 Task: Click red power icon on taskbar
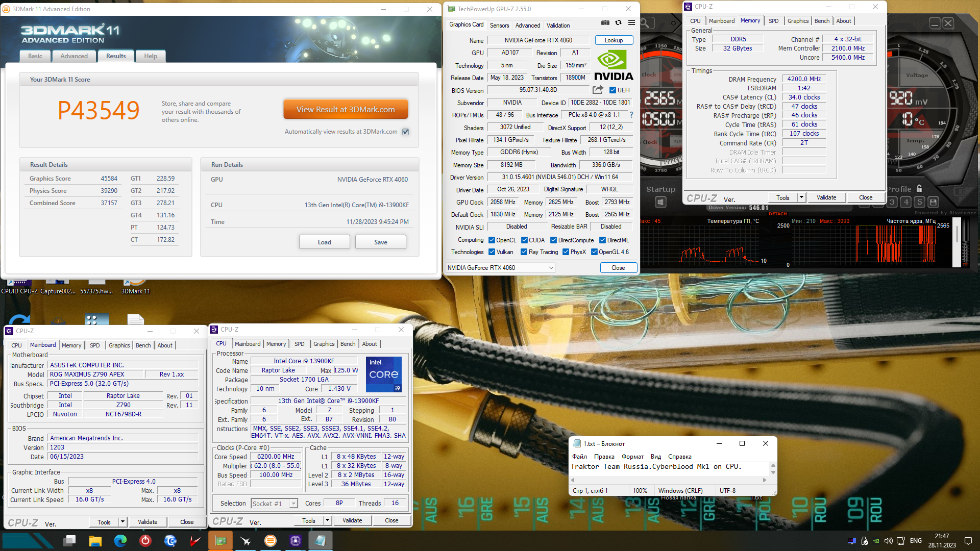click(x=145, y=541)
